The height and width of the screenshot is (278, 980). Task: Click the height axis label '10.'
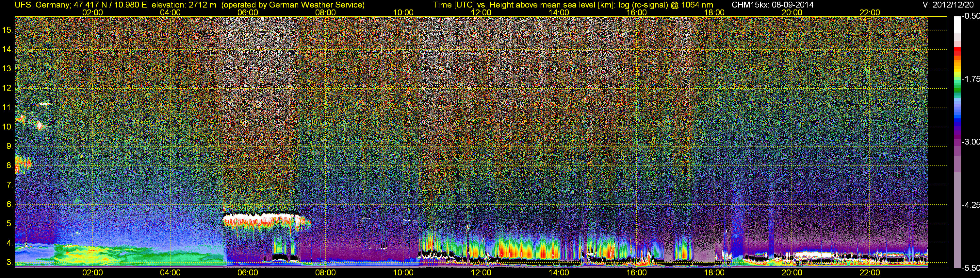pos(7,127)
